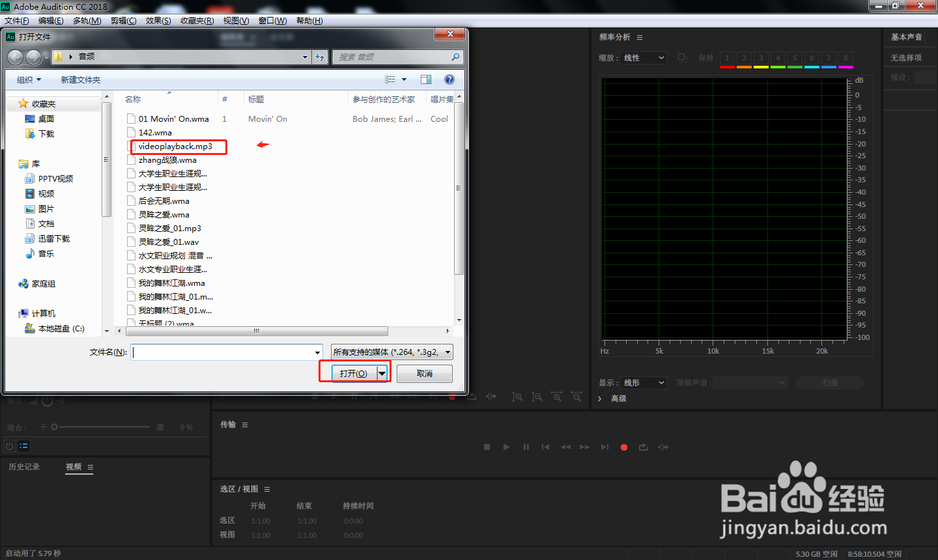Move playhead to previous marker in transport
The height and width of the screenshot is (560, 938).
[546, 447]
